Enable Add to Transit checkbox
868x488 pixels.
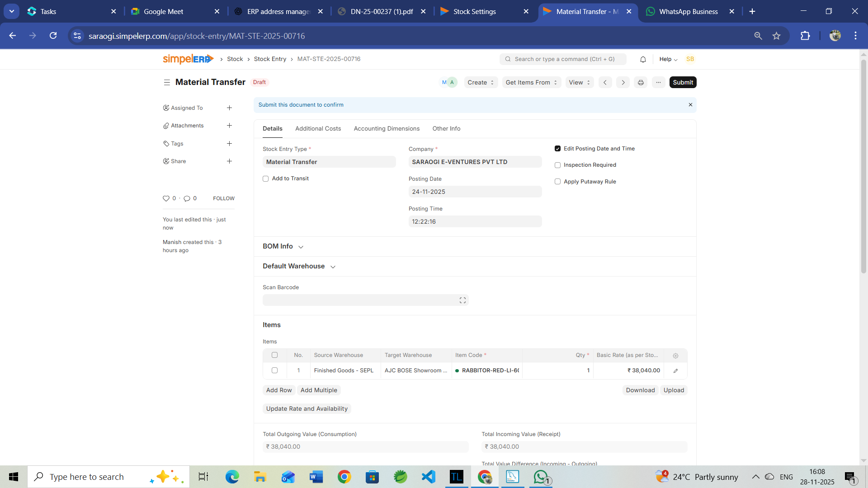(x=266, y=179)
